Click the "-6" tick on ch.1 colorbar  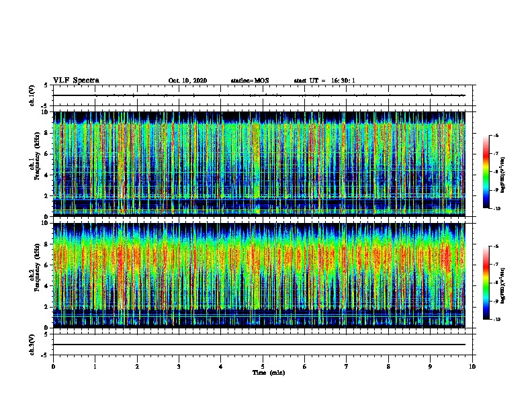click(x=496, y=136)
